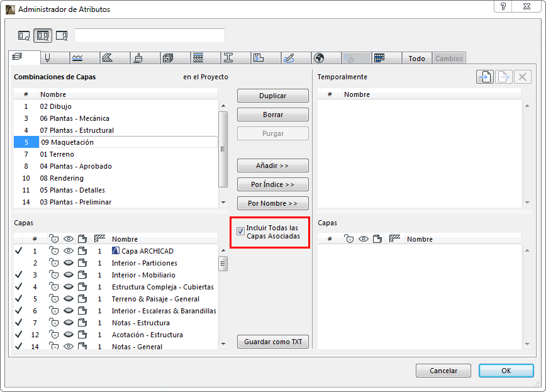Select the third search-mode icon next to the search field

coord(62,35)
